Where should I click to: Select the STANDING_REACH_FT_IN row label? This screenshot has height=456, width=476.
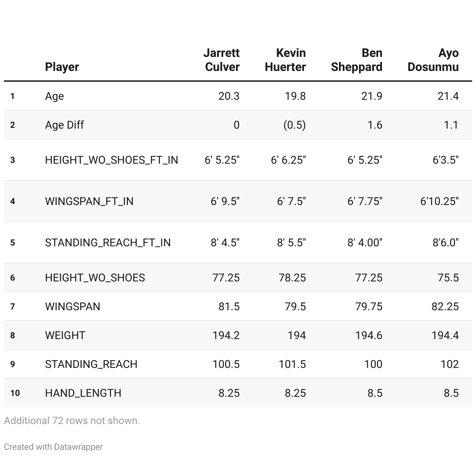click(108, 242)
